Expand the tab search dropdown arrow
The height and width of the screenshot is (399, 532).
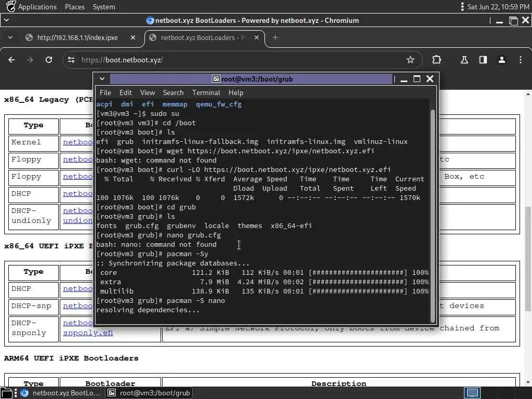[10, 37]
